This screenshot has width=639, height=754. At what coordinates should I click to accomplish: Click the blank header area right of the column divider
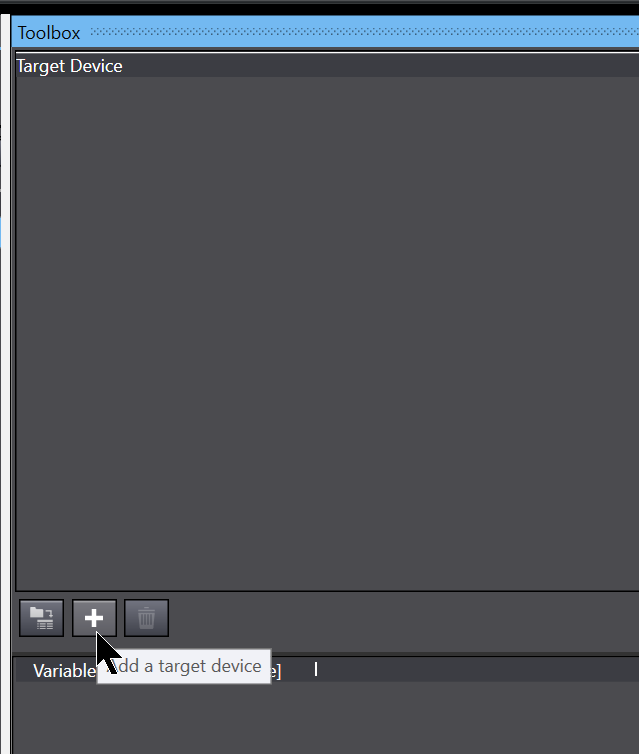pos(478,669)
